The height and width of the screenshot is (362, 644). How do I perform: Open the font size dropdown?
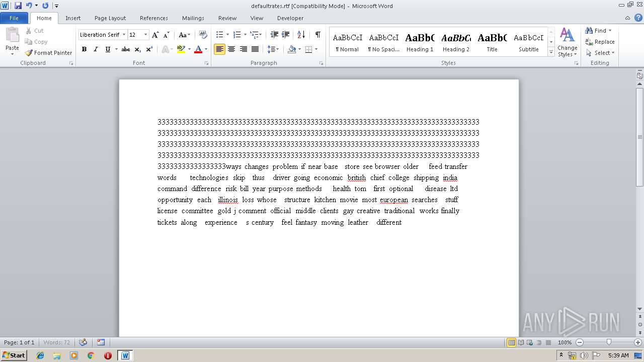tap(146, 35)
